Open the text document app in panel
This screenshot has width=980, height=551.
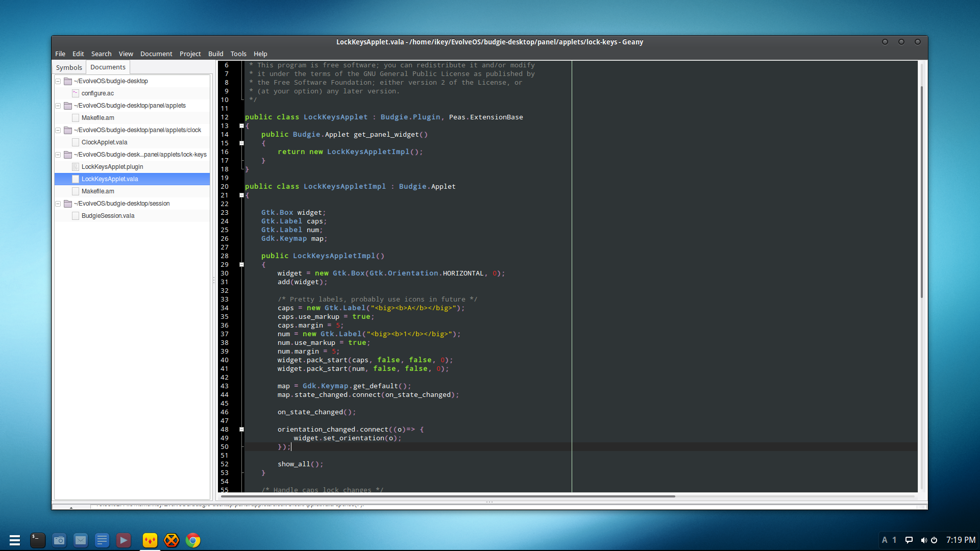(x=102, y=540)
